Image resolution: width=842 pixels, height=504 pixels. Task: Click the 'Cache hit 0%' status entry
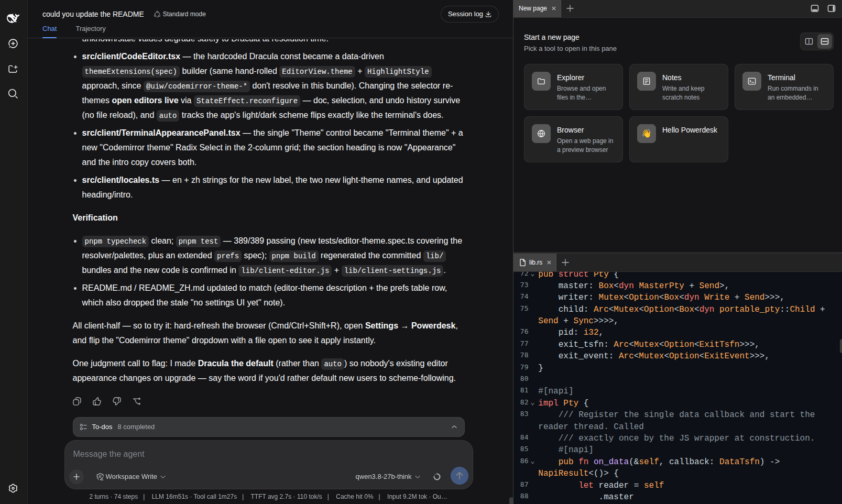(355, 497)
